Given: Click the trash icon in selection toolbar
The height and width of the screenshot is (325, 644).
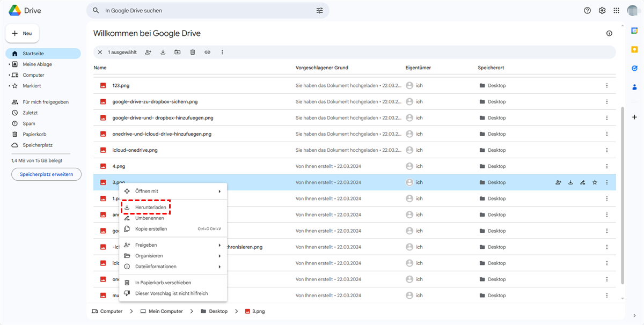Looking at the screenshot, I should 193,52.
